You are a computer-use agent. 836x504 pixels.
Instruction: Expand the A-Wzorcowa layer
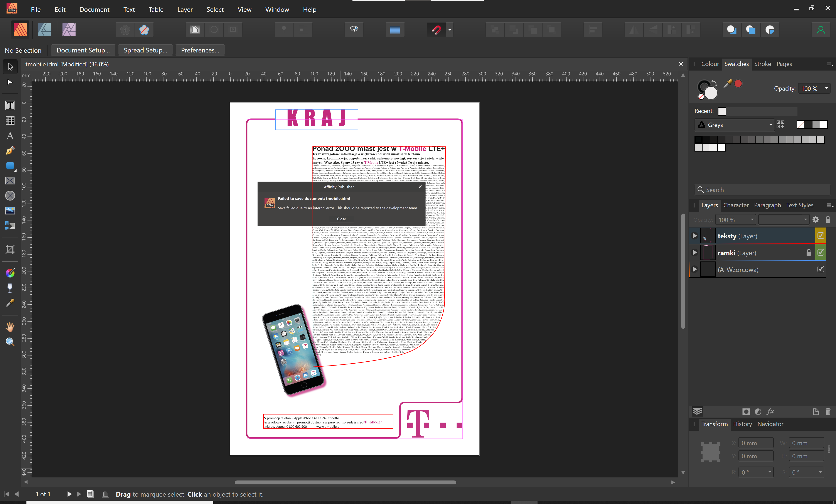[x=694, y=269]
